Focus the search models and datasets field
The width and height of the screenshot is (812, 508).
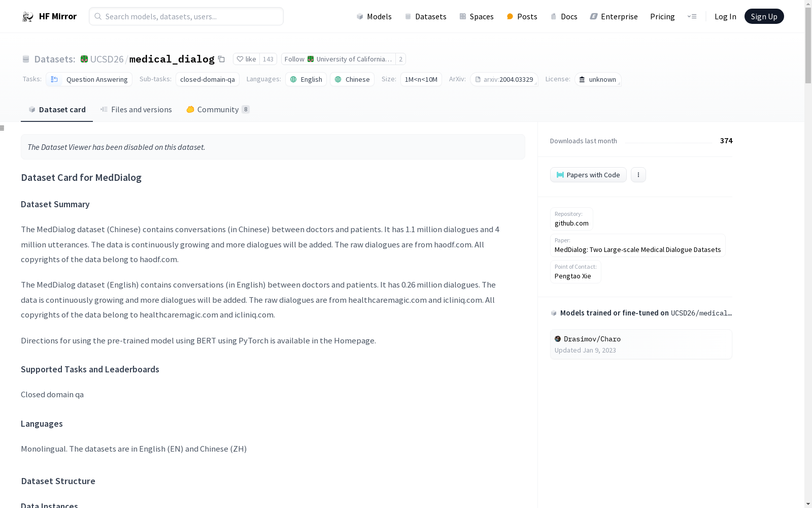click(x=186, y=16)
